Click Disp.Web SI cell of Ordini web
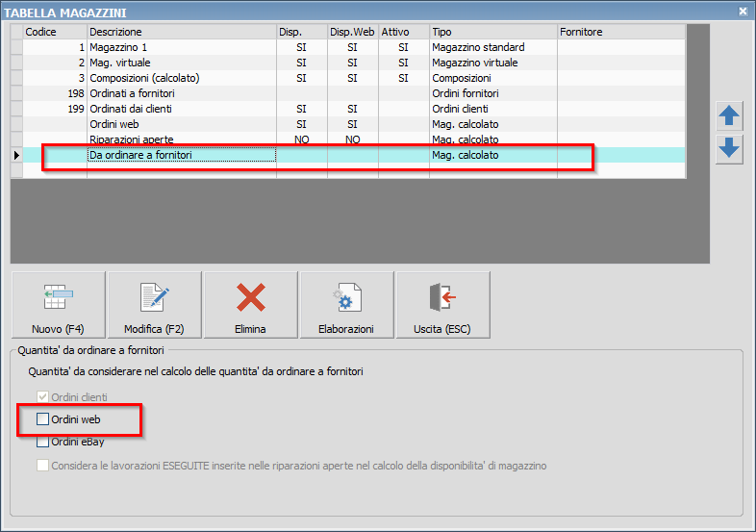The height and width of the screenshot is (532, 756). [353, 124]
